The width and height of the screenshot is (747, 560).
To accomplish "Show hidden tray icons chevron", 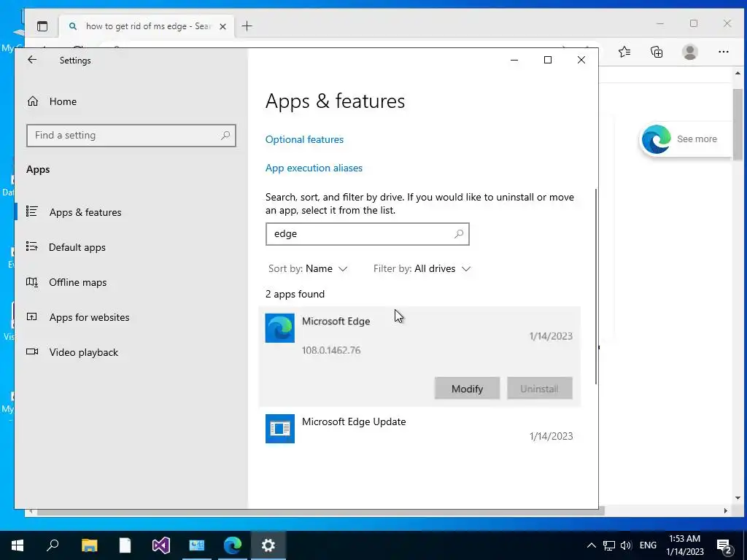I will [x=591, y=545].
